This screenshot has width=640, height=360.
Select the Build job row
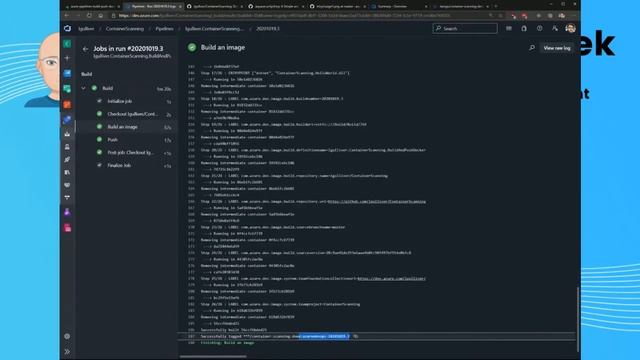127,88
